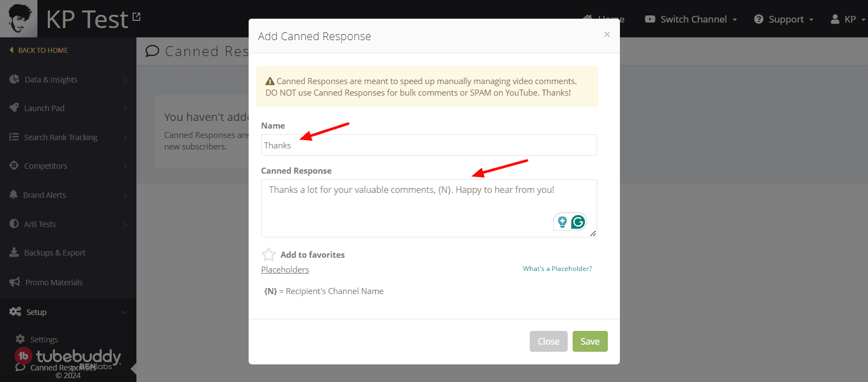Click the lightbulb suggestion icon in the textarea
The width and height of the screenshot is (868, 382).
(562, 222)
